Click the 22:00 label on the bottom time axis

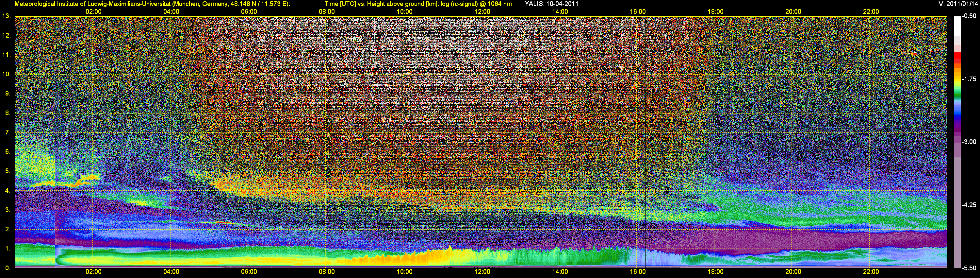point(871,272)
